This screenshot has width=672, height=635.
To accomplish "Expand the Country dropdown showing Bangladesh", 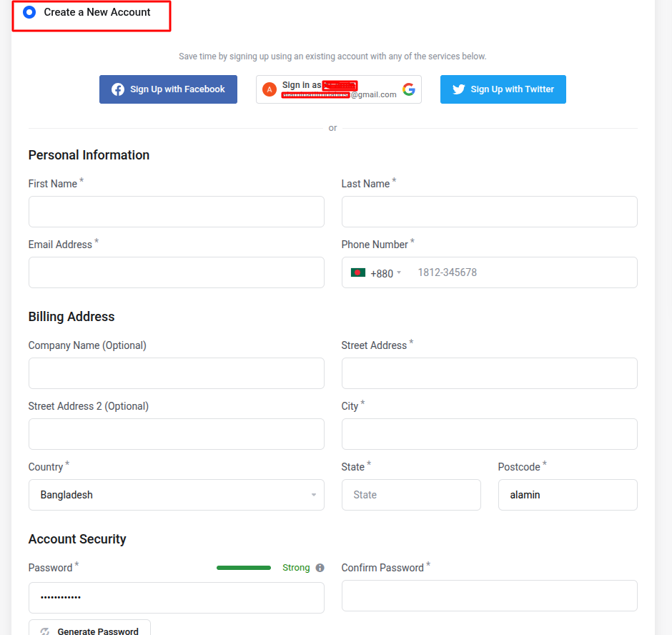I will [x=176, y=495].
